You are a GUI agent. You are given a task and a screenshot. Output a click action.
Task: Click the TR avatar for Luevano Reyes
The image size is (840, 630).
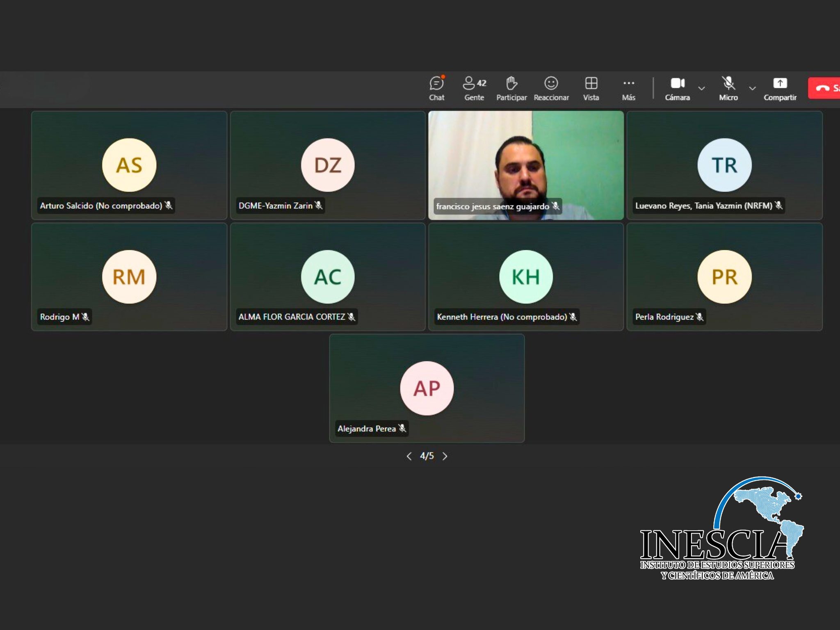click(724, 165)
